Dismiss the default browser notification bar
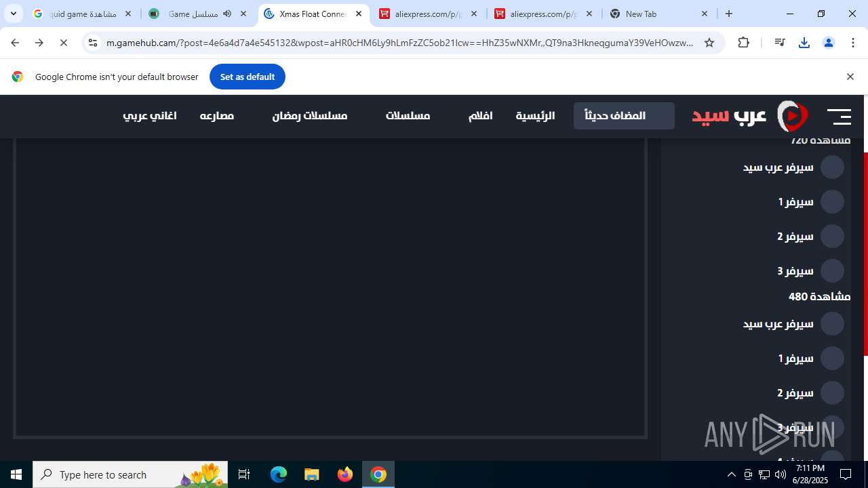Image resolution: width=868 pixels, height=488 pixels. tap(850, 77)
